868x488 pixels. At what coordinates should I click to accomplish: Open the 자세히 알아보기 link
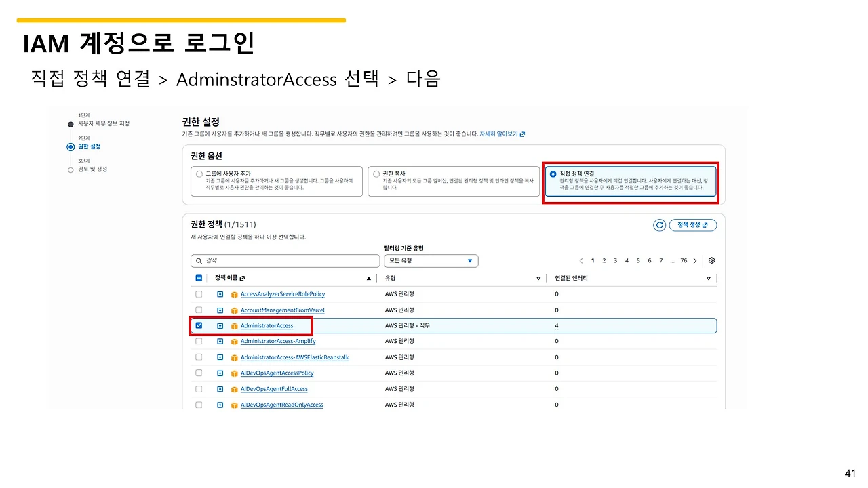502,134
